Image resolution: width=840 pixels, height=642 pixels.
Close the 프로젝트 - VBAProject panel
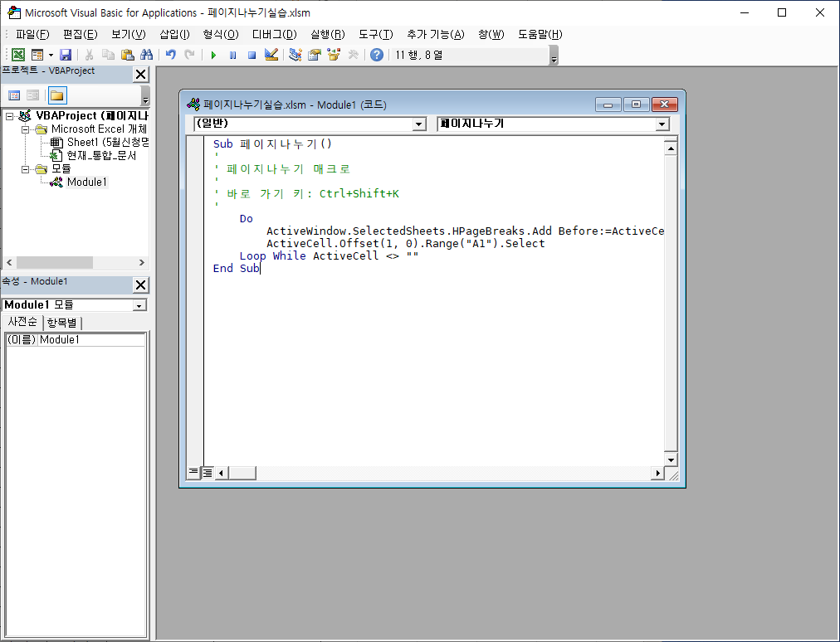pyautogui.click(x=140, y=75)
